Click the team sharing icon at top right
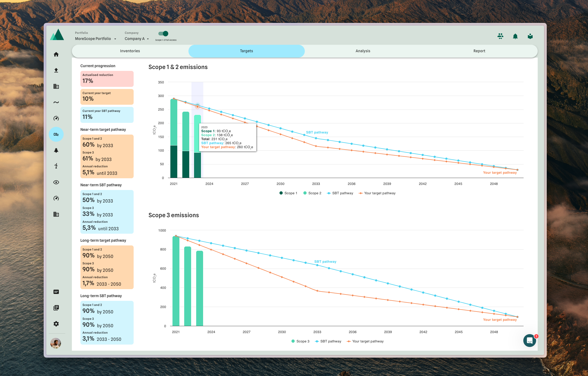 pos(500,36)
